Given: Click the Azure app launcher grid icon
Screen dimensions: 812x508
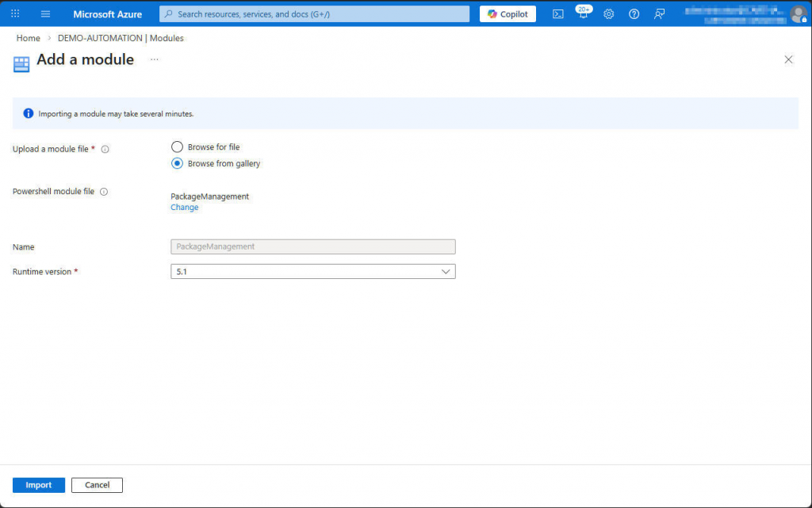Looking at the screenshot, I should [14, 13].
